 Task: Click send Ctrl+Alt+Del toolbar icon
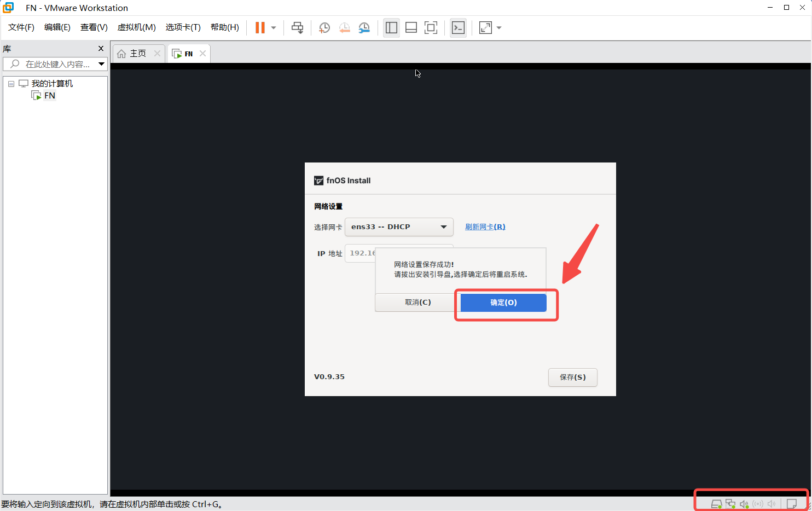click(297, 28)
